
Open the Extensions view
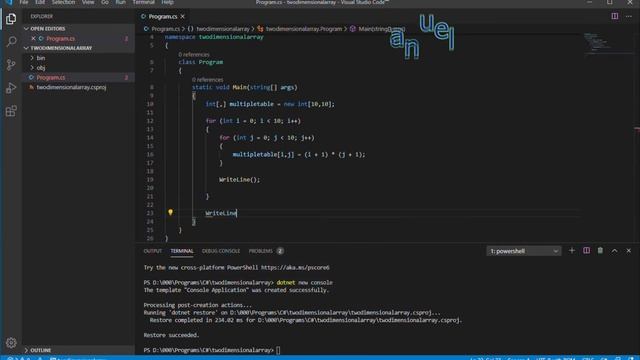click(x=11, y=111)
